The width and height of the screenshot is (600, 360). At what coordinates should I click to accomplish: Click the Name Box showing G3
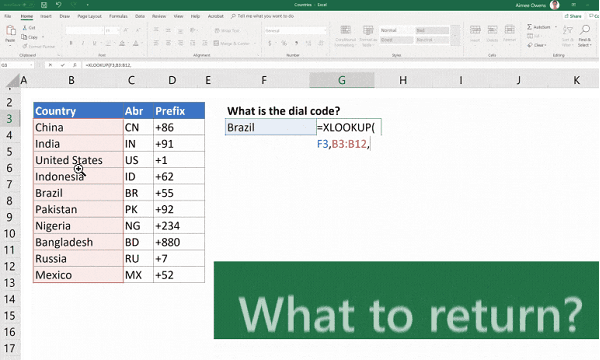point(17,65)
